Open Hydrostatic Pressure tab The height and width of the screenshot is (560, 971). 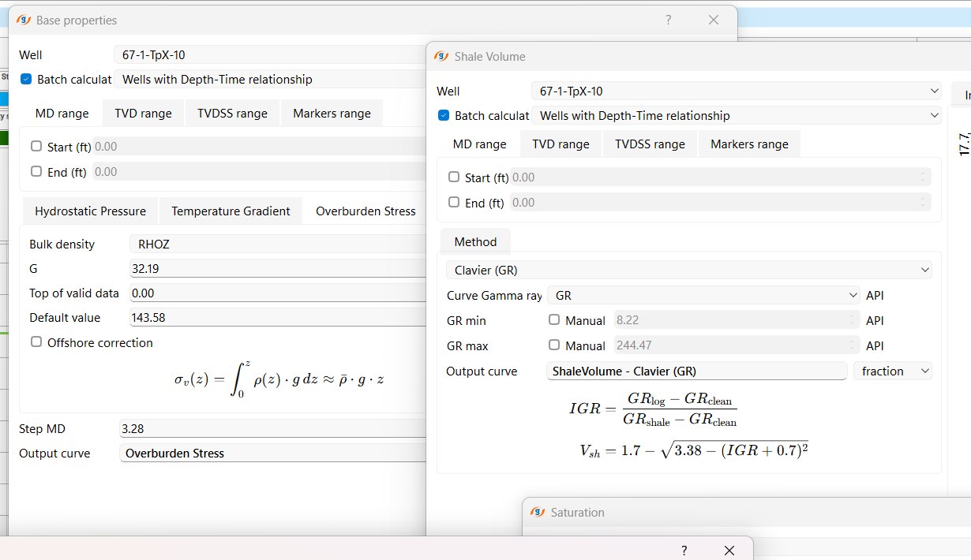click(x=90, y=211)
